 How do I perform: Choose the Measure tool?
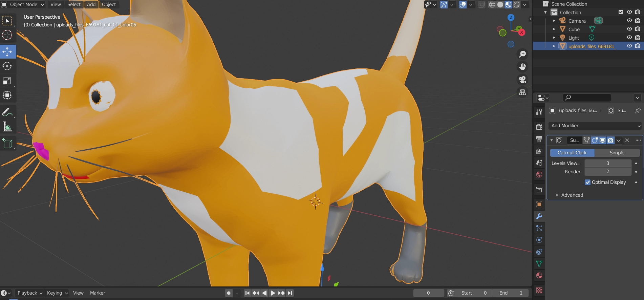[7, 127]
